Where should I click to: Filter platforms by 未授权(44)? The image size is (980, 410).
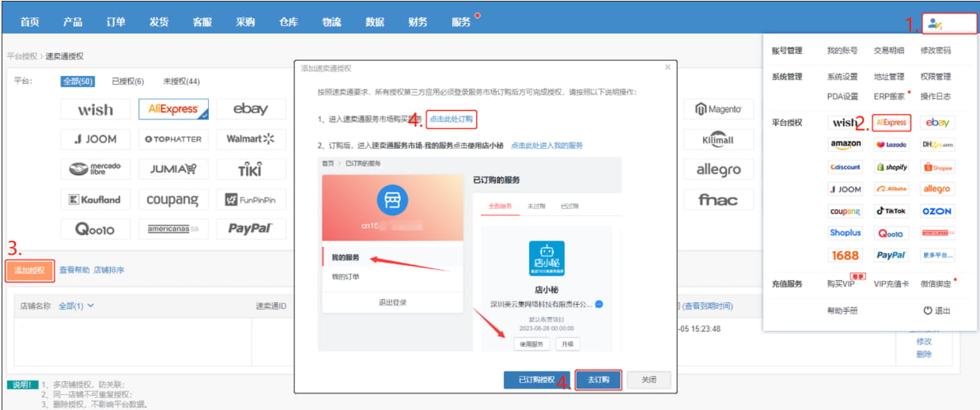click(181, 82)
